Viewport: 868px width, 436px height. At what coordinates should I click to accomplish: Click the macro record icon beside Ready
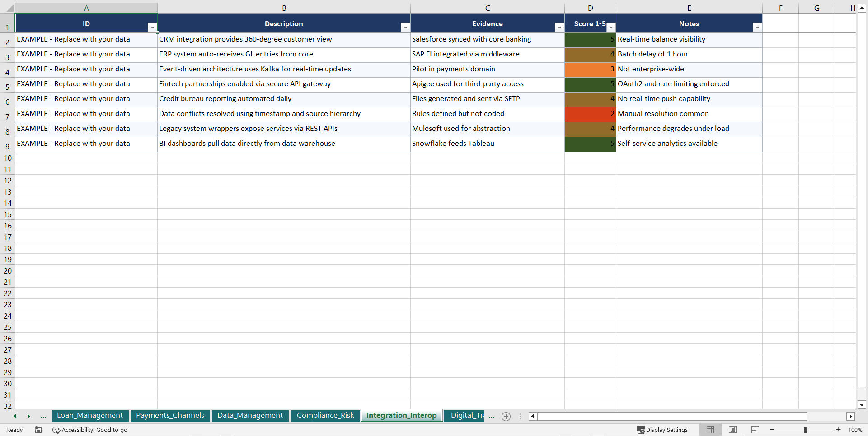click(38, 430)
